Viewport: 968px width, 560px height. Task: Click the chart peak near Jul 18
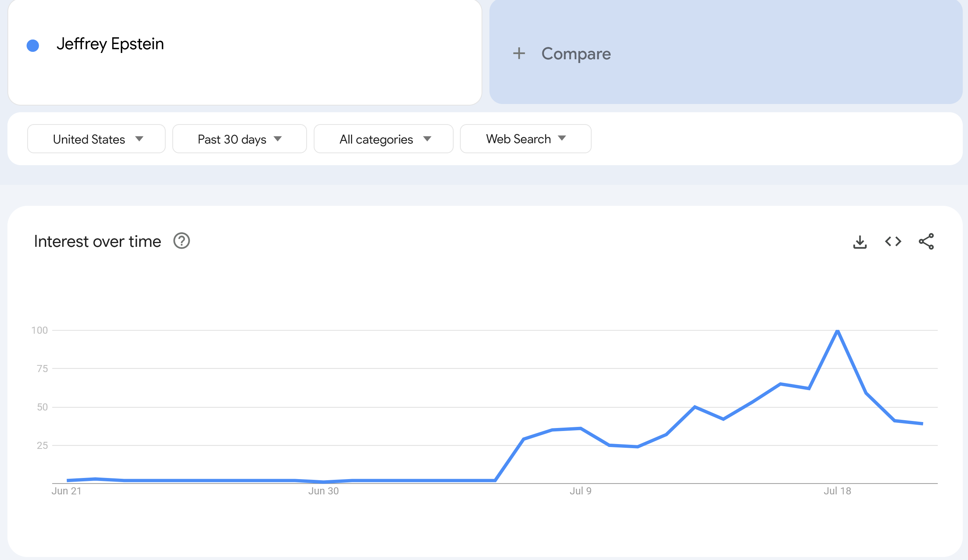click(x=837, y=330)
